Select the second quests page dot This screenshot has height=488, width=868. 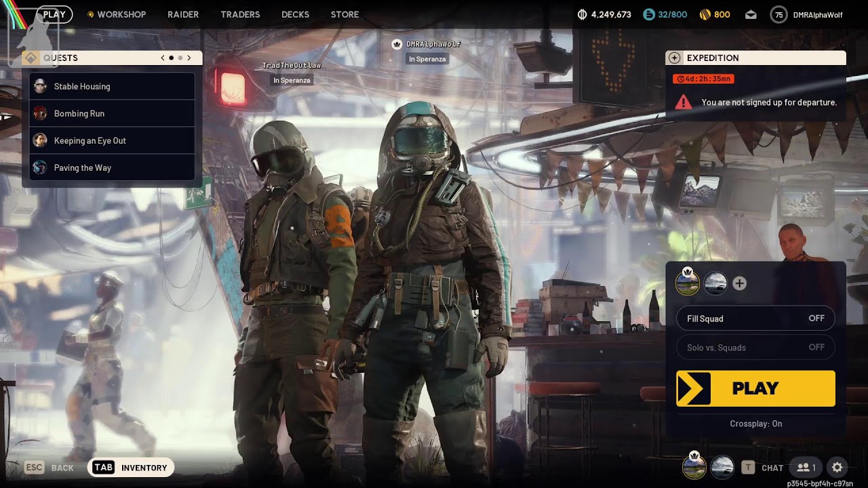(180, 58)
